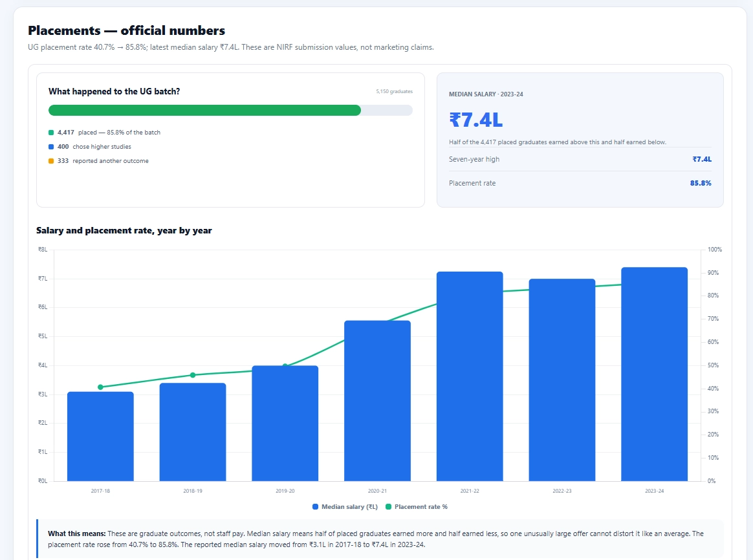Viewport: 753px width, 560px height.
Task: Select the 2018-19 median salary bar
Action: 193,432
